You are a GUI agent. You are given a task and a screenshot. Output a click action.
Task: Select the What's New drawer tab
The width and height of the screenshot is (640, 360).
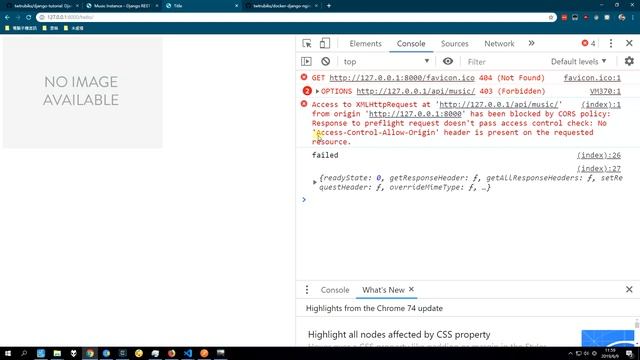[383, 290]
